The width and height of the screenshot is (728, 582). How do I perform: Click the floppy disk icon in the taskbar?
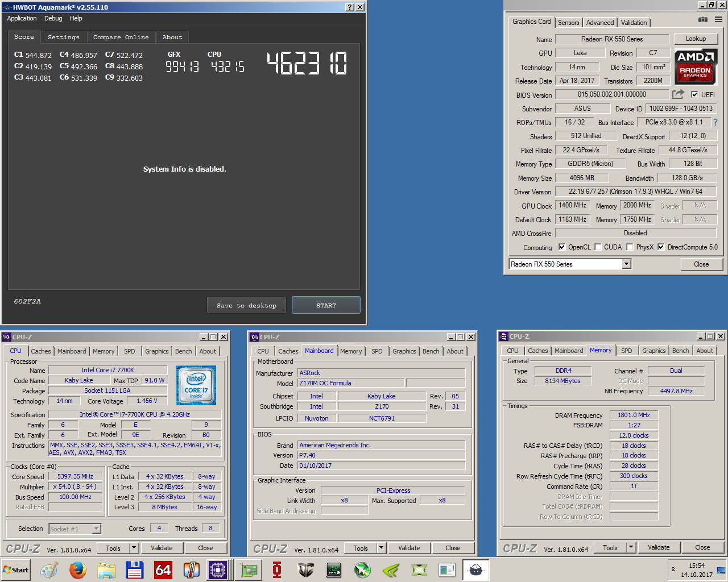[134, 569]
